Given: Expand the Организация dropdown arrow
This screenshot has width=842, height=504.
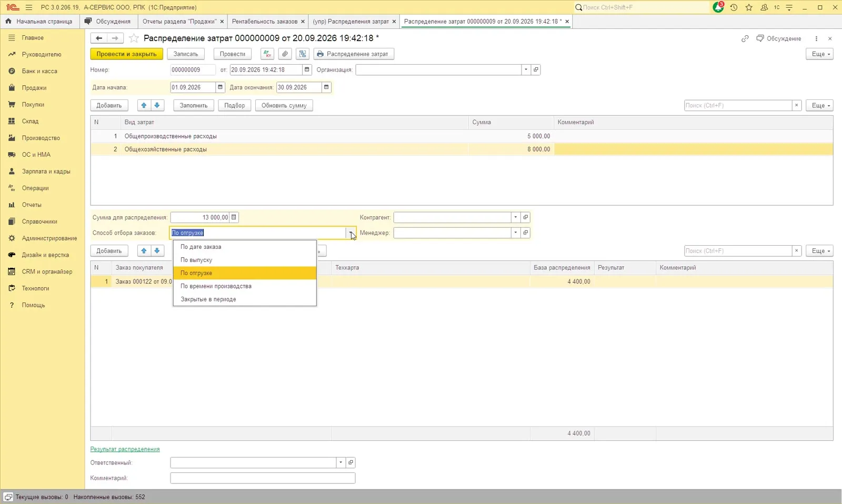Looking at the screenshot, I should click(x=526, y=69).
